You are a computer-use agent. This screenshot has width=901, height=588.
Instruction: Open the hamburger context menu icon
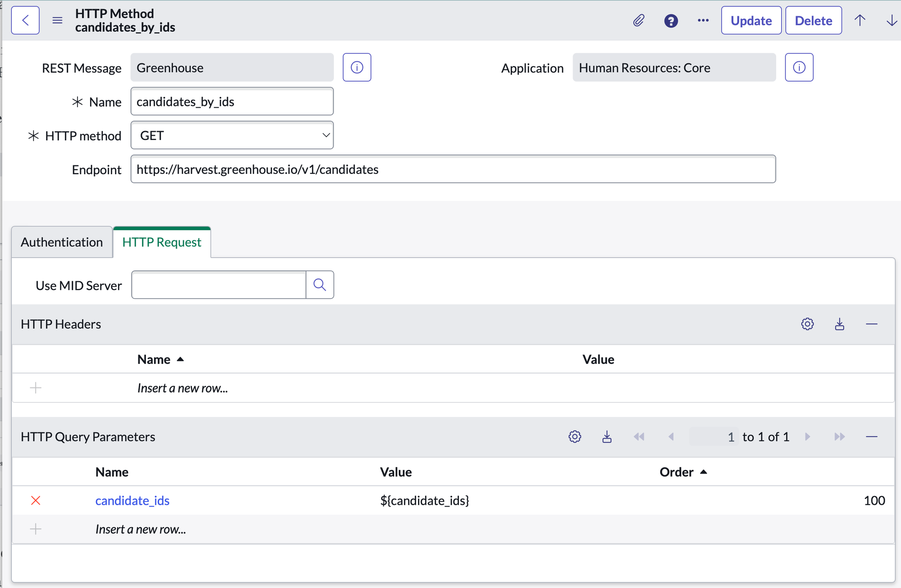[x=57, y=20]
